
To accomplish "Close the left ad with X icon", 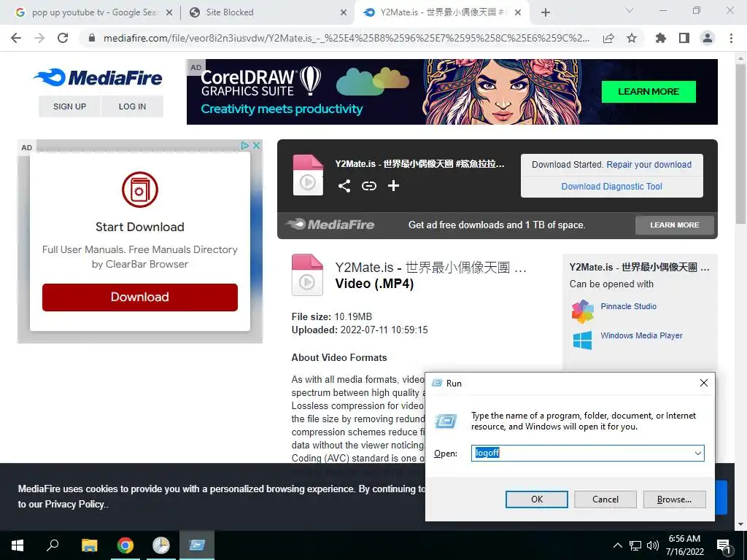I will coord(256,146).
